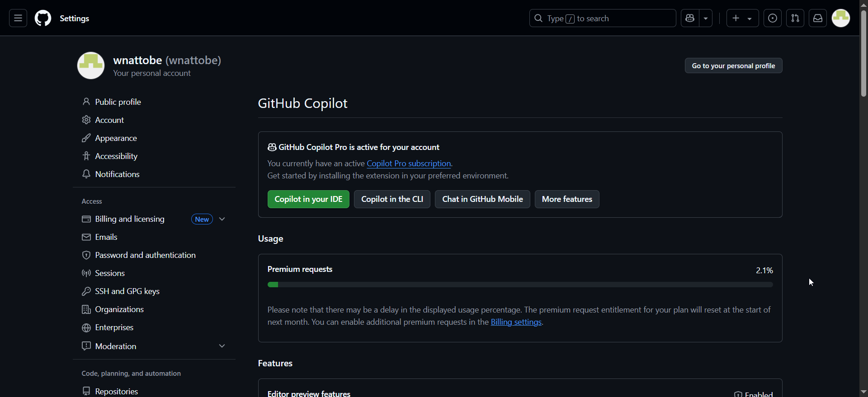Go to your personal profile button
Viewport: 868px width, 397px height.
coord(733,66)
